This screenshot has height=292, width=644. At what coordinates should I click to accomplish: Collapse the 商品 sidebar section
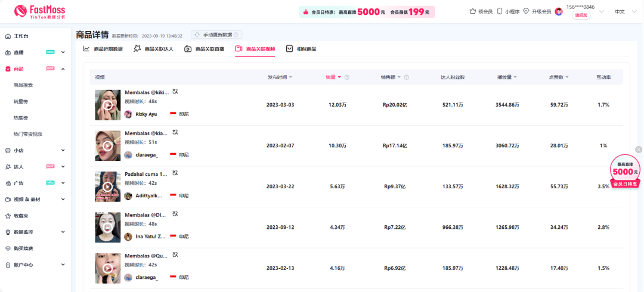(63, 69)
